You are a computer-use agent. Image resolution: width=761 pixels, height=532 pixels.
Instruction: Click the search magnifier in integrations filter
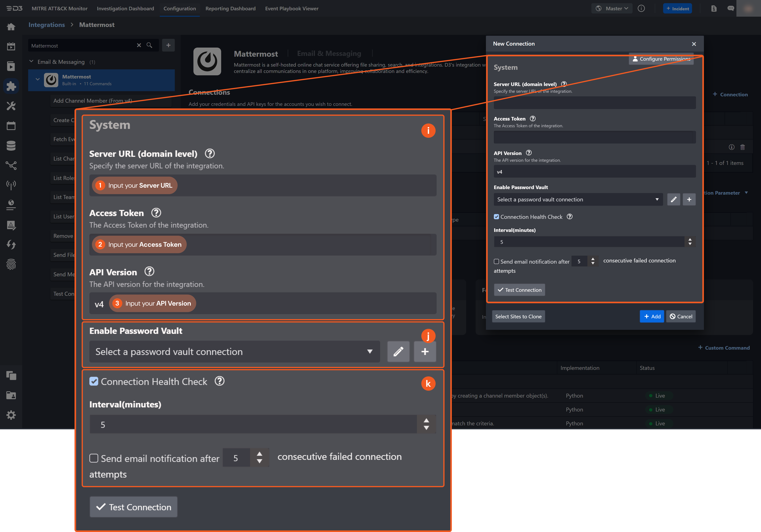[149, 45]
